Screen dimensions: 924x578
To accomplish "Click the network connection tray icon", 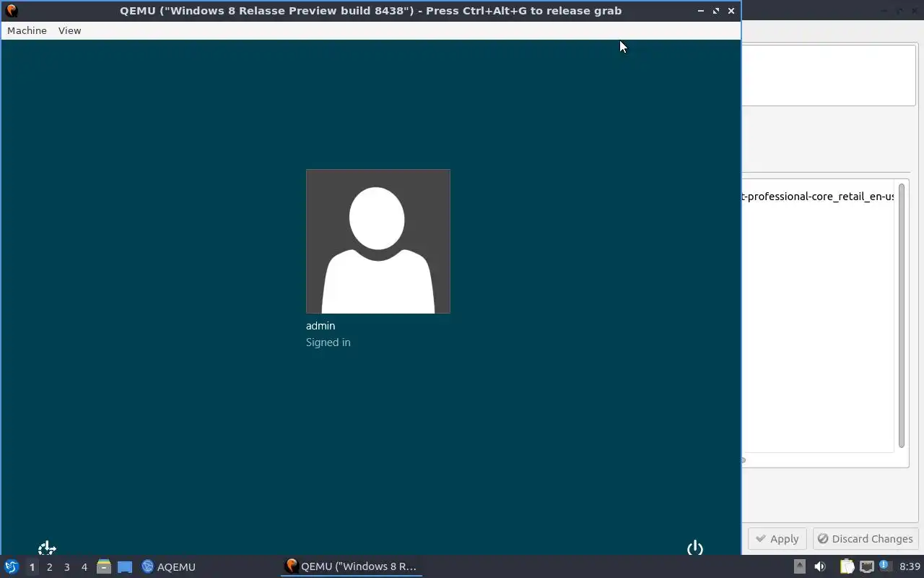I will click(x=867, y=566).
